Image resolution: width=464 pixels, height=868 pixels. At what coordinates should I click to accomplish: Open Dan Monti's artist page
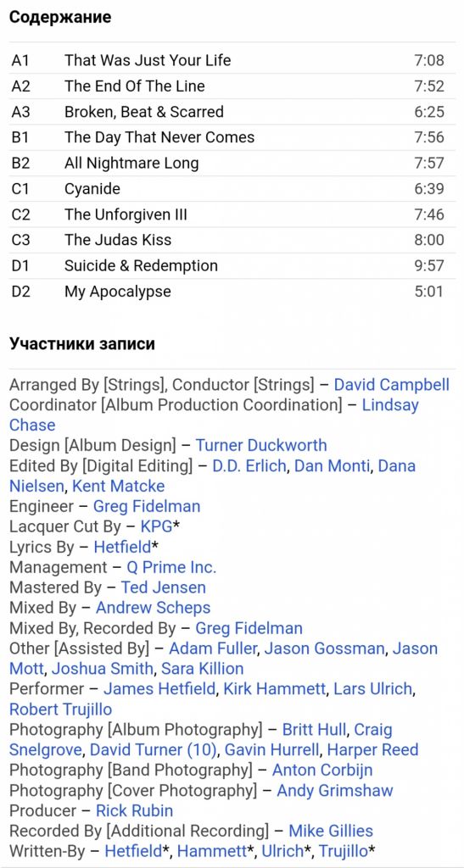(x=332, y=465)
